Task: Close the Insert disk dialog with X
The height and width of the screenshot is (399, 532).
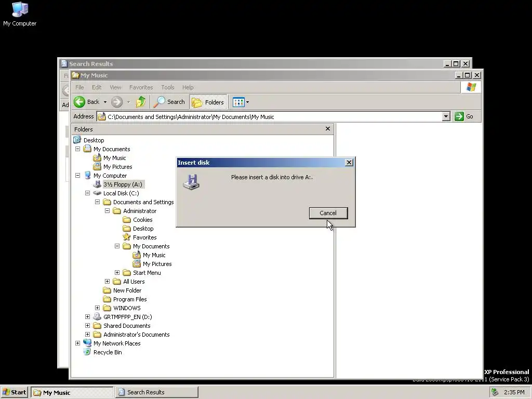Action: click(x=349, y=163)
